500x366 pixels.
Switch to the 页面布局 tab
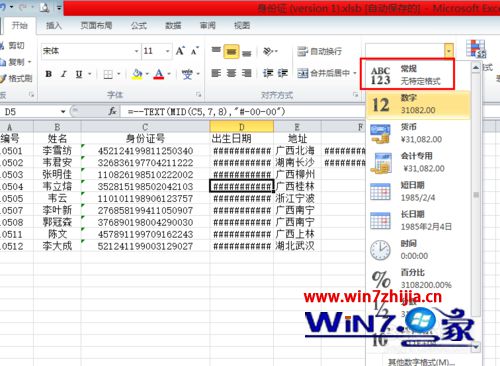click(x=96, y=26)
